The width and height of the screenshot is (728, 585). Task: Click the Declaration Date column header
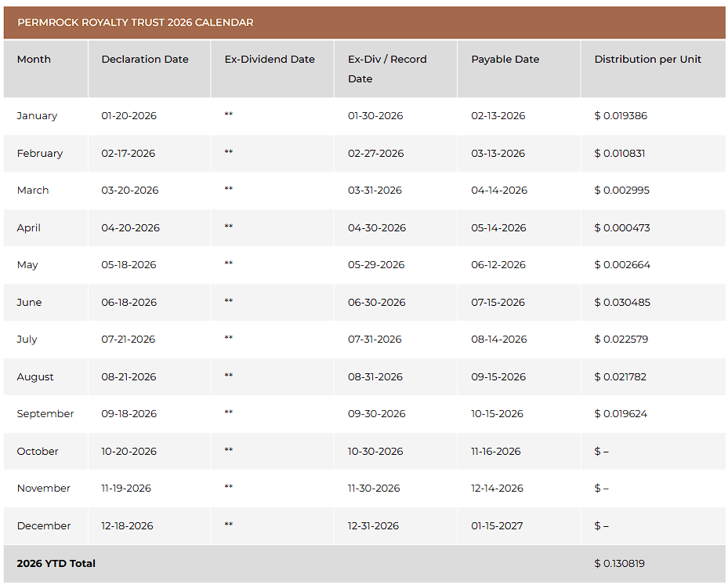[x=145, y=59]
